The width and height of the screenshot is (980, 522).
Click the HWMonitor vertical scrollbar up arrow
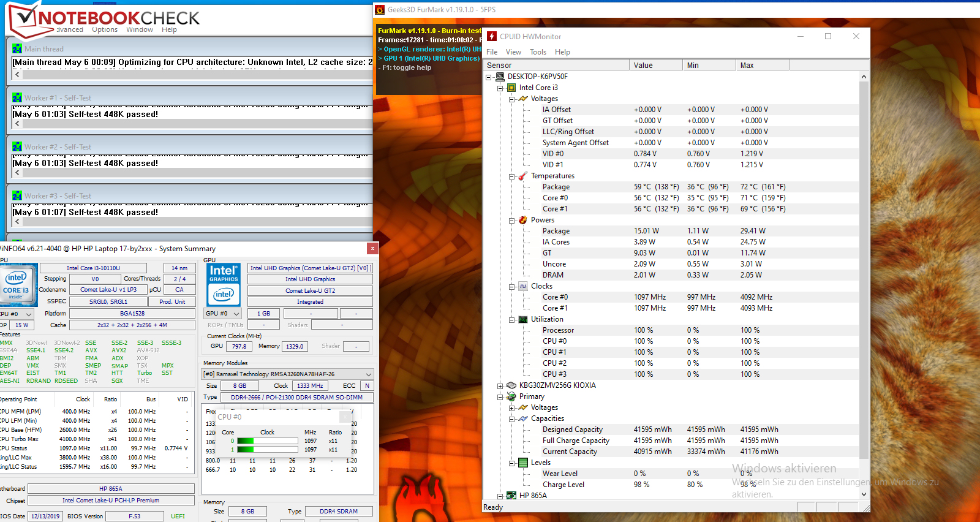(x=864, y=77)
